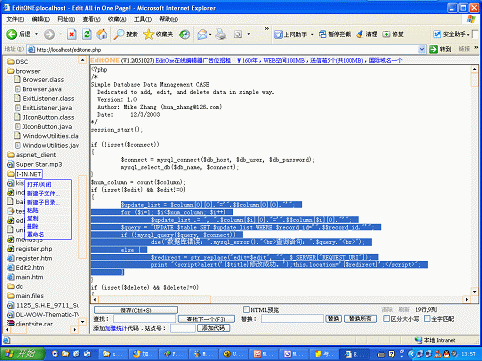Viewport: 482px width, 361px height.
Task: Choose 打开/关闭 in the context menu
Action: [x=39, y=185]
